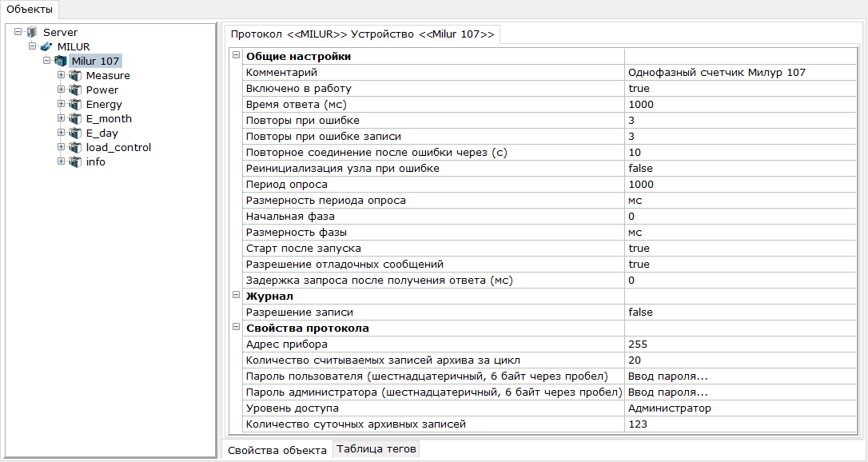Select E_month label in tree

109,118
